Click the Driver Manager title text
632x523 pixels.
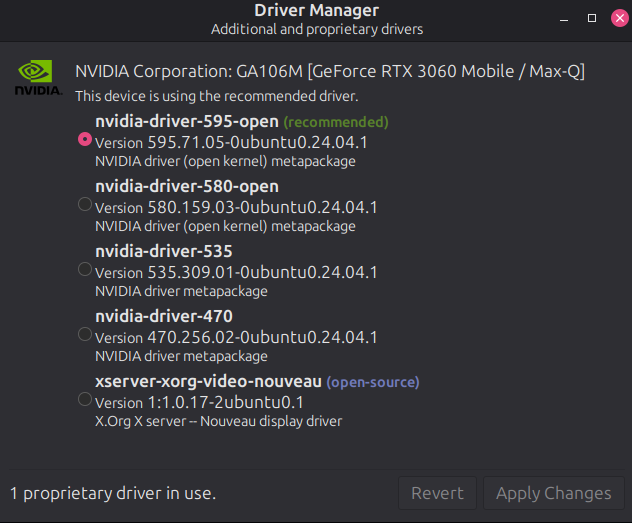[x=316, y=10]
